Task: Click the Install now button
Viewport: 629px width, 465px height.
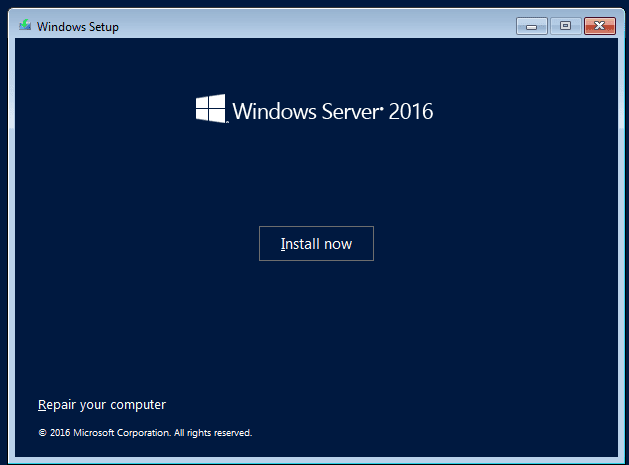Action: (x=316, y=244)
